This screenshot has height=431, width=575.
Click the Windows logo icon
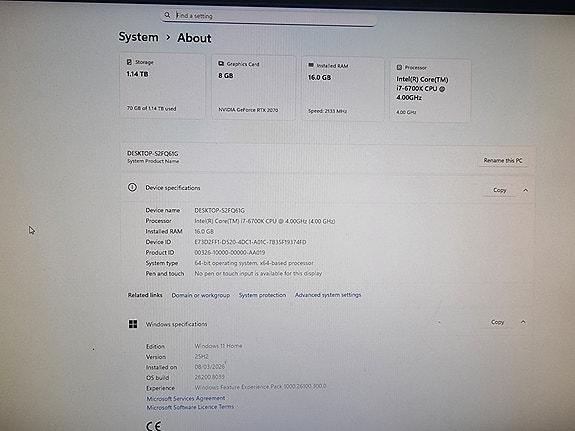(x=133, y=324)
